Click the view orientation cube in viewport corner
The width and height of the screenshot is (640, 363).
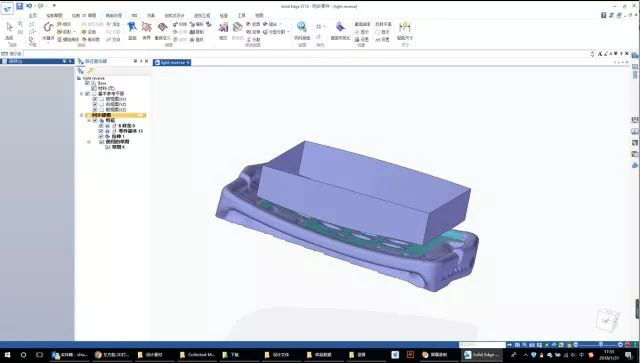608,319
